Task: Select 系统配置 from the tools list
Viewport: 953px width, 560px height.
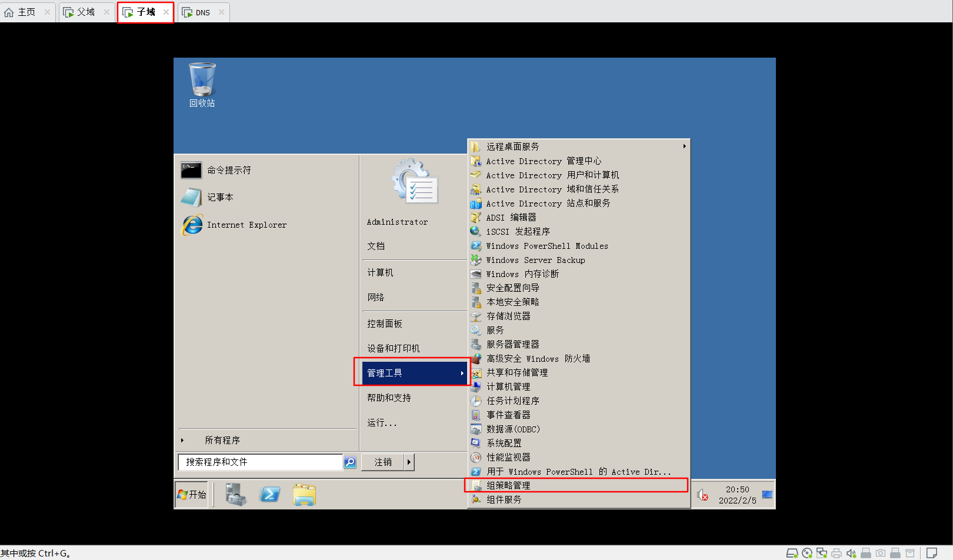Action: click(x=579, y=444)
